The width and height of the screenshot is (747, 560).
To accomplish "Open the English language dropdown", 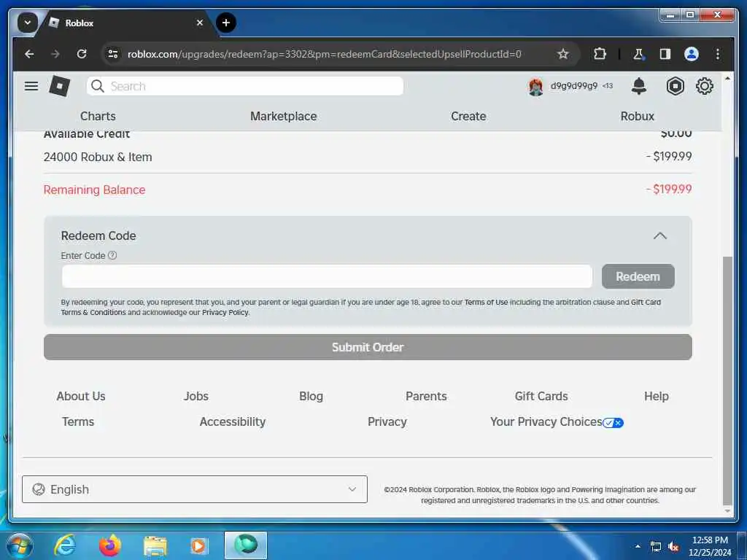I will 194,489.
